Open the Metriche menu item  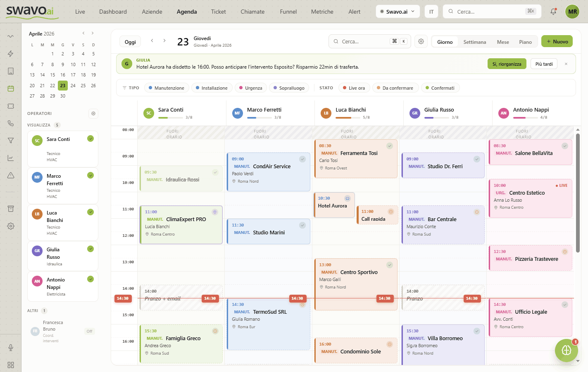click(322, 12)
